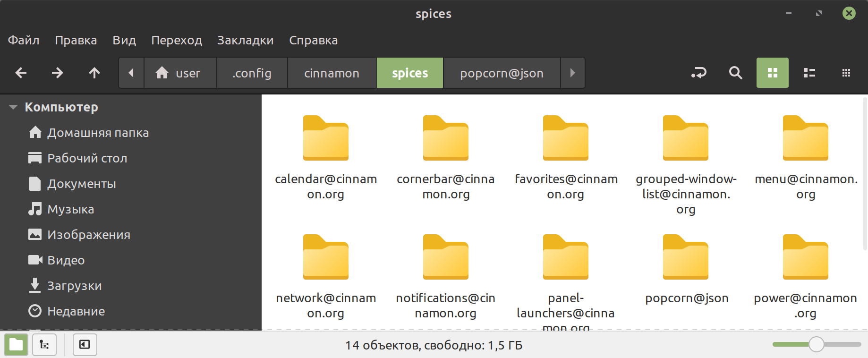Click the file pane vertical scrollbar

coord(865,173)
